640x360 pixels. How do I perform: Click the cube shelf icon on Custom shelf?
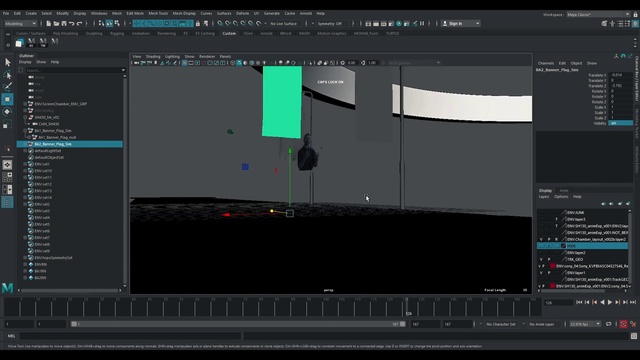[19, 42]
